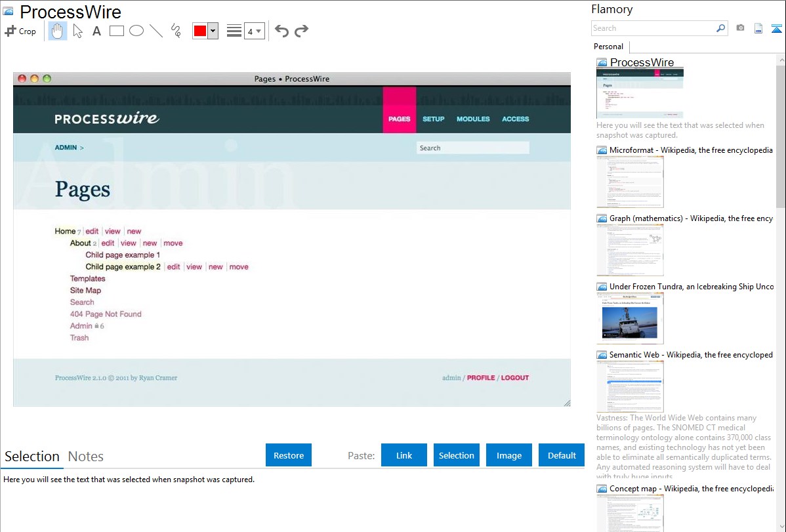Click the ProcessWire admin Search box

tap(472, 148)
